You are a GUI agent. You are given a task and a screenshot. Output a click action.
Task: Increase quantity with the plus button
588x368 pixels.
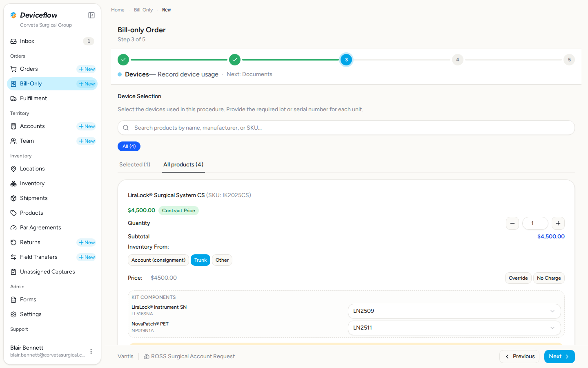pos(558,223)
